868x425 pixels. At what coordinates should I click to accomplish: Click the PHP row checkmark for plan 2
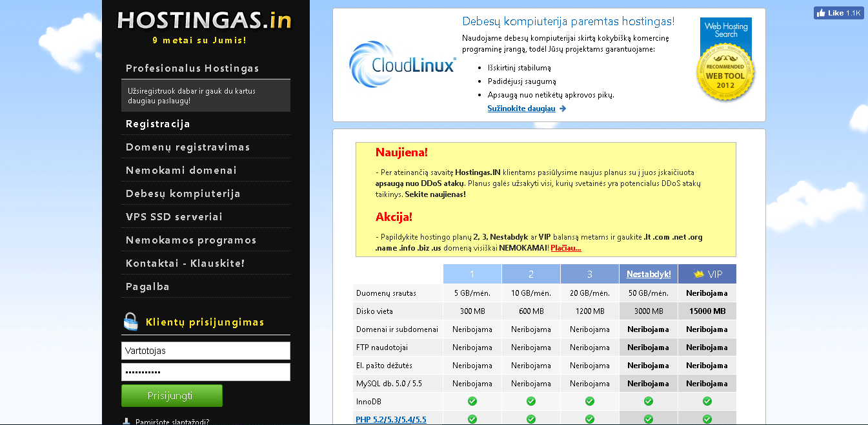(x=531, y=419)
